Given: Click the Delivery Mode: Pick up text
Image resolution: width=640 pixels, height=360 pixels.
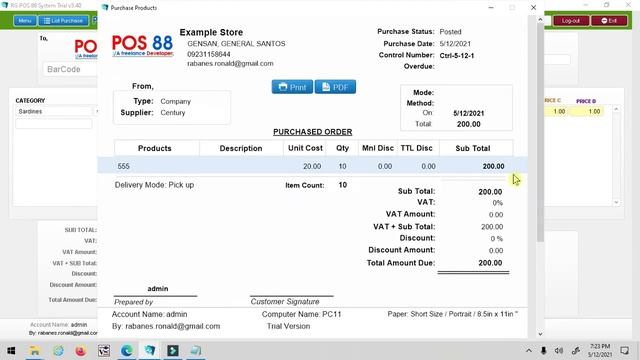Looking at the screenshot, I should tap(154, 185).
